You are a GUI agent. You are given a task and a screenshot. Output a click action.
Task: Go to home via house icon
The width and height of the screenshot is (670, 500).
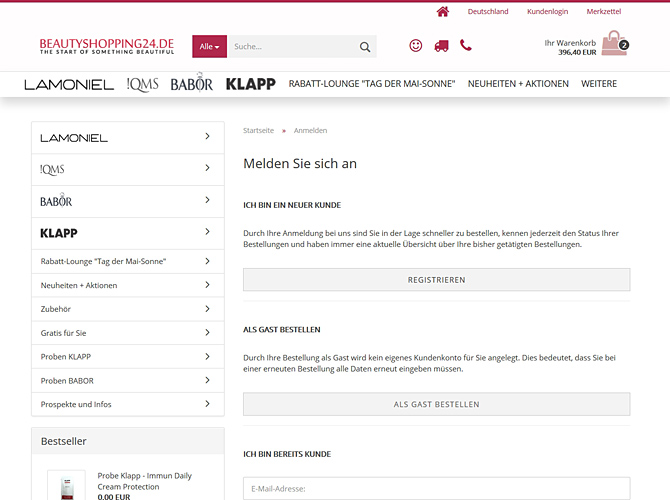(443, 12)
